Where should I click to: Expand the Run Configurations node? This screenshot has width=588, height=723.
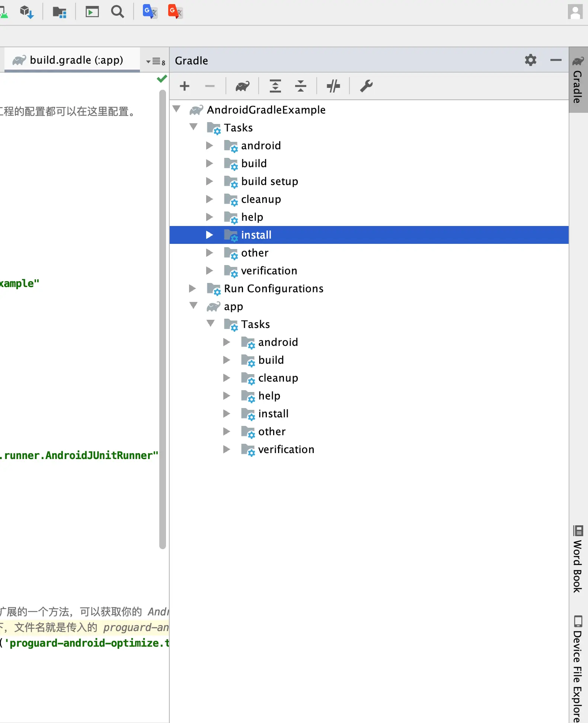click(x=192, y=288)
